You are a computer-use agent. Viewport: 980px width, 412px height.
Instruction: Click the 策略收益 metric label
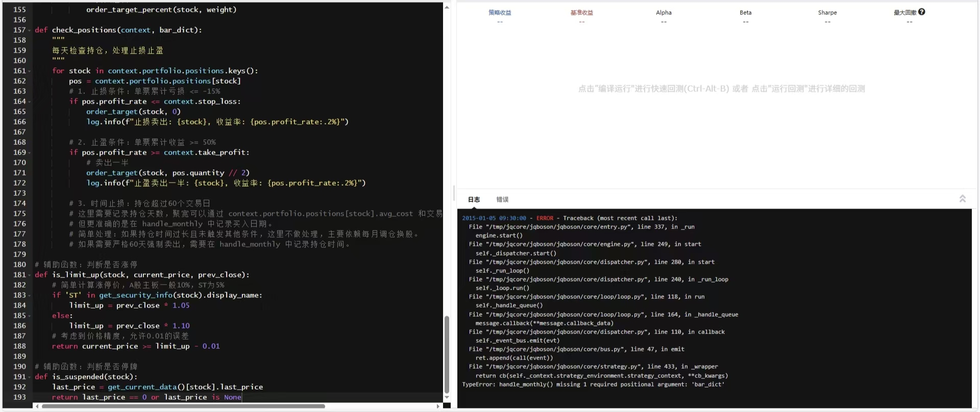[500, 13]
